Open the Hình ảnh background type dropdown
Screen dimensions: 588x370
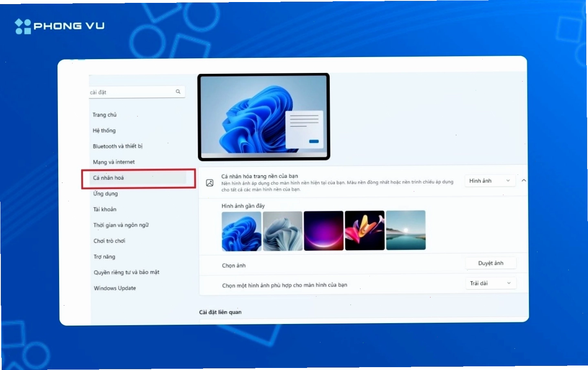coord(490,181)
